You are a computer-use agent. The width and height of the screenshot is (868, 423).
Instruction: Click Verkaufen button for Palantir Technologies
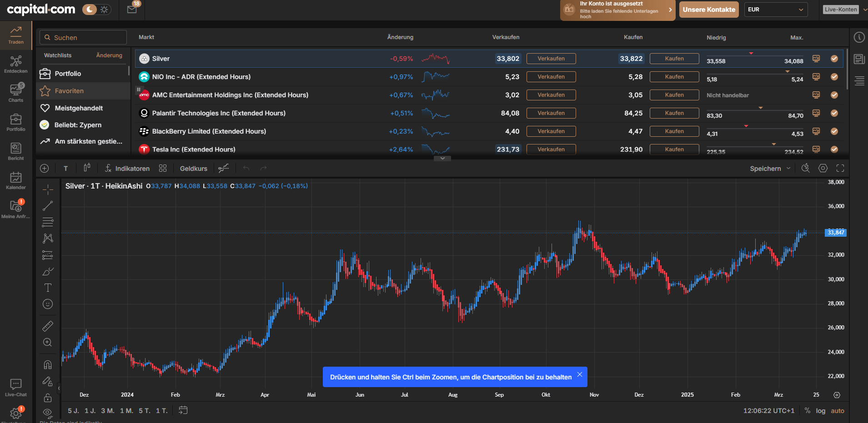click(551, 113)
